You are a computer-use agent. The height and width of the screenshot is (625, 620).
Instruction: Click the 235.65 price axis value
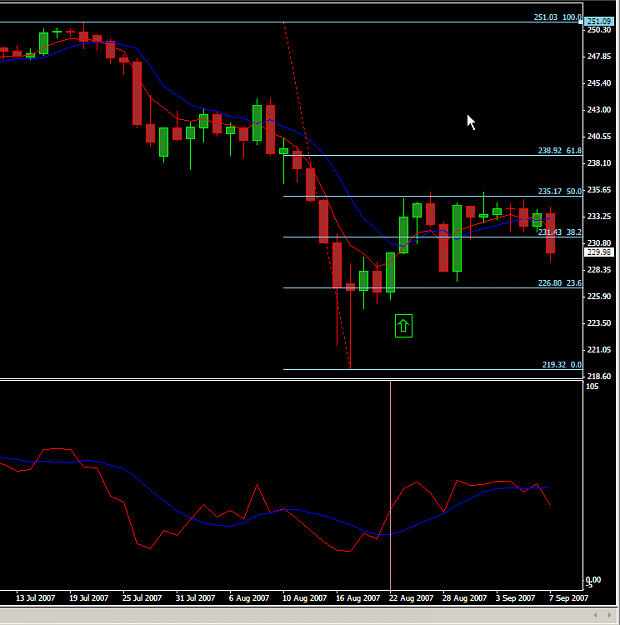599,190
